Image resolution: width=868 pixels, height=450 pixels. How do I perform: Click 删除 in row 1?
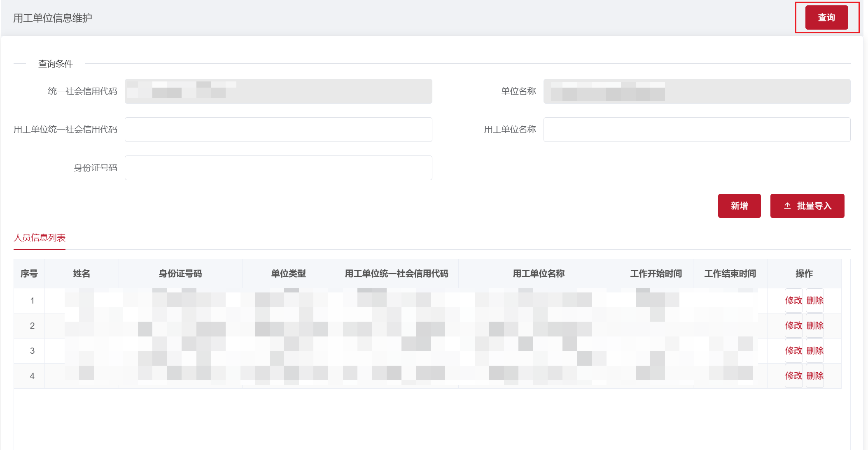click(x=815, y=301)
